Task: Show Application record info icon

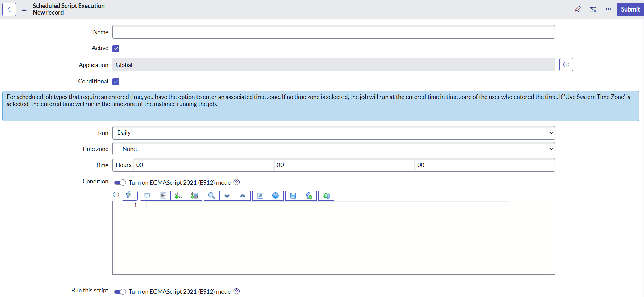Action: (566, 65)
